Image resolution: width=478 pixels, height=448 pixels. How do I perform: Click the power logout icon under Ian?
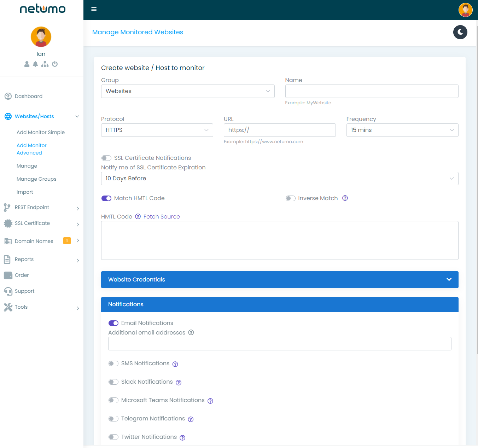(55, 64)
